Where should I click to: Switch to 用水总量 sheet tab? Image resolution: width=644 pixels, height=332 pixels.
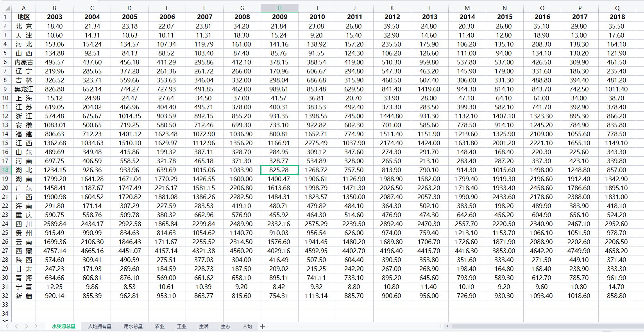[133, 327]
